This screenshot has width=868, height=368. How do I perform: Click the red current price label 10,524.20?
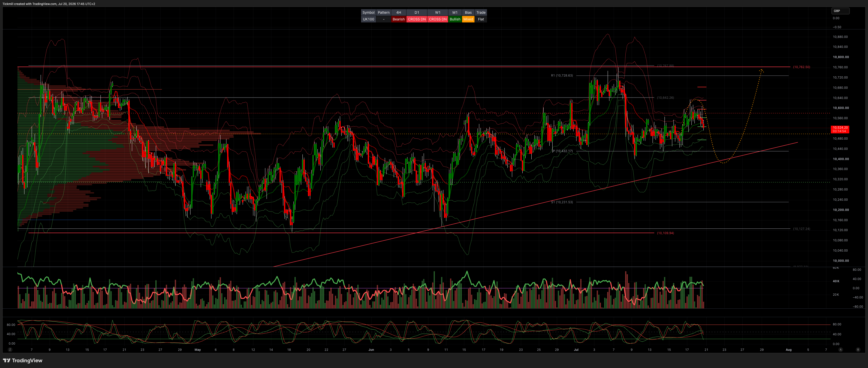[840, 129]
